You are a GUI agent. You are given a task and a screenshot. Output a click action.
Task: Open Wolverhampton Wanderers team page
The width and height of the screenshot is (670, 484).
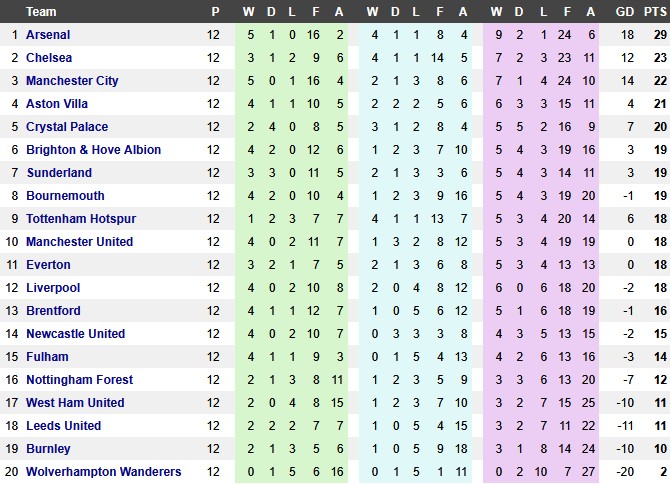[x=104, y=472]
